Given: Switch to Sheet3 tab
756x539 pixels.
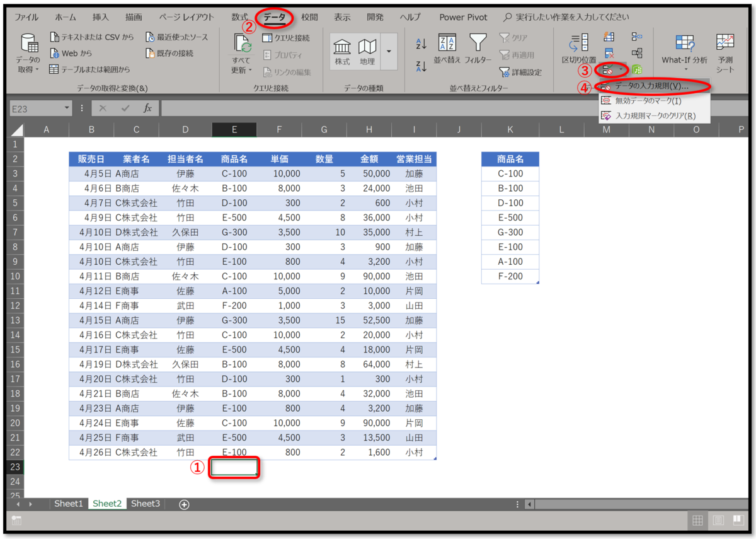Looking at the screenshot, I should coord(146,504).
